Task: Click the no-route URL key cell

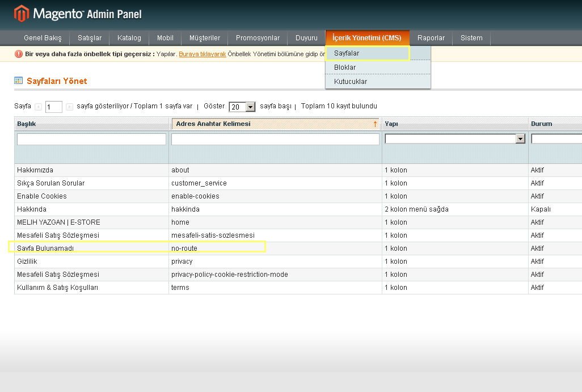Action: 275,248
